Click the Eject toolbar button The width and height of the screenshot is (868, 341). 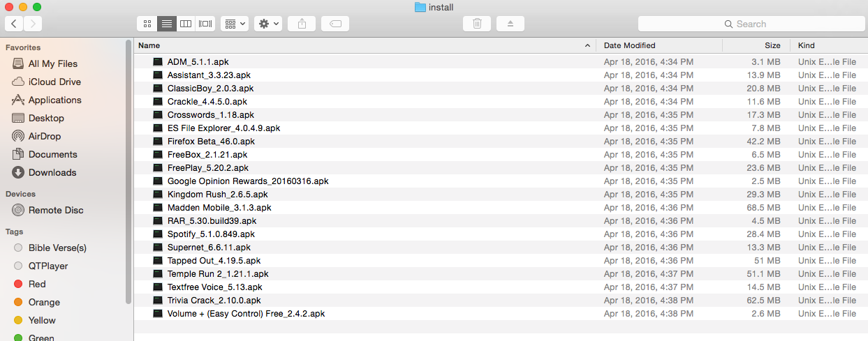tap(510, 24)
